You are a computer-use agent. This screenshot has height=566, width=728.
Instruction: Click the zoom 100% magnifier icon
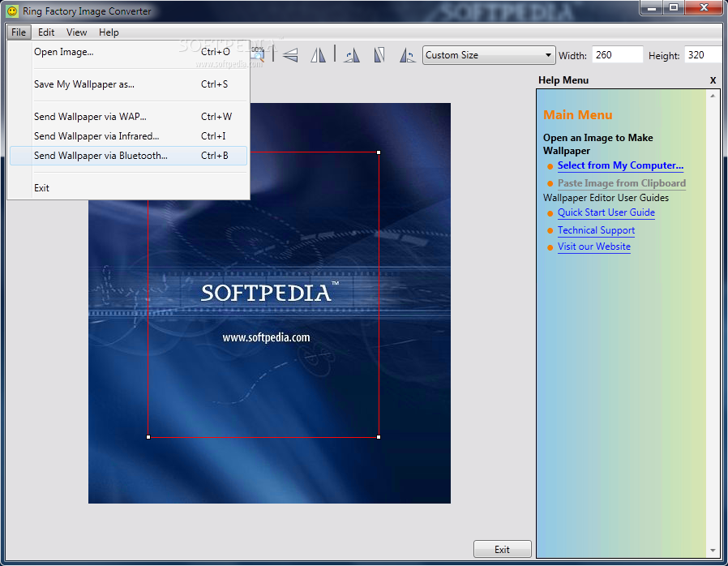pyautogui.click(x=258, y=55)
